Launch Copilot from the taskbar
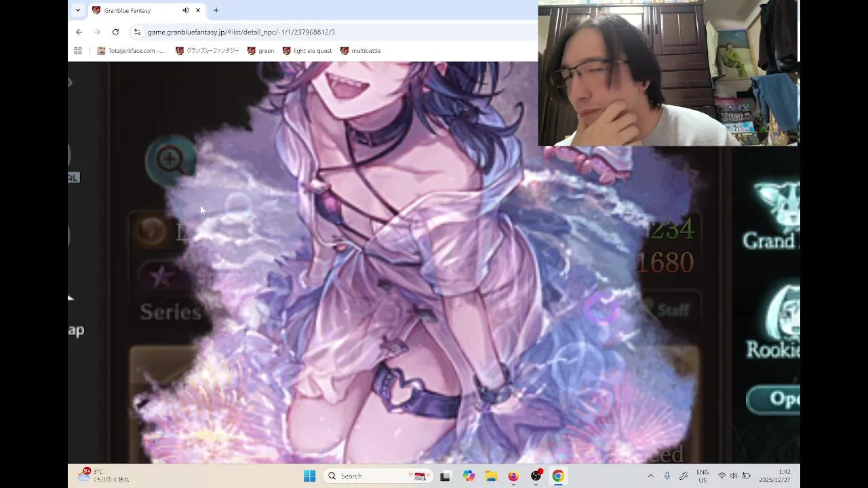 coord(469,476)
